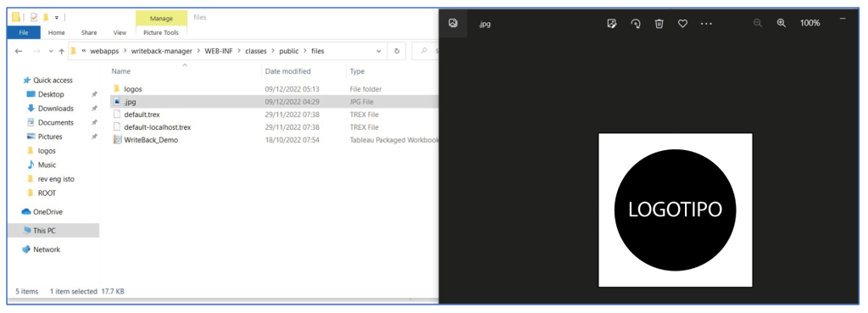This screenshot has height=313, width=868.
Task: Click the Explorer search box
Action: pyautogui.click(x=426, y=51)
